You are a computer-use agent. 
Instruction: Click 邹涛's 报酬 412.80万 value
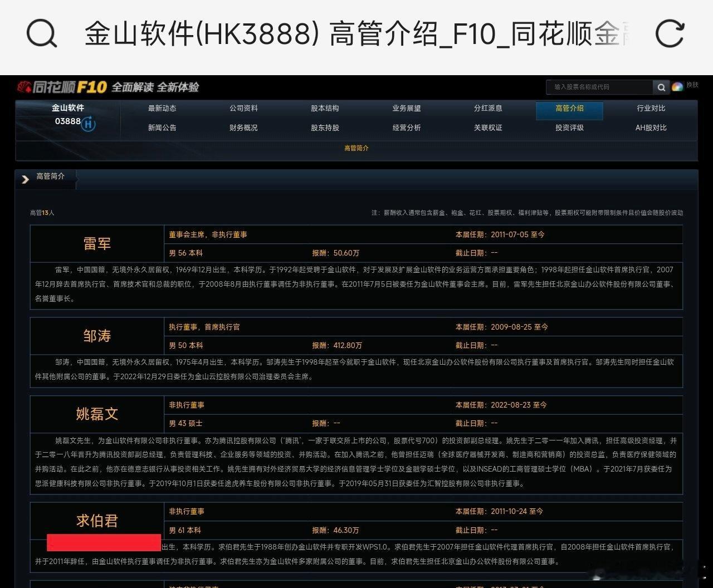click(337, 345)
